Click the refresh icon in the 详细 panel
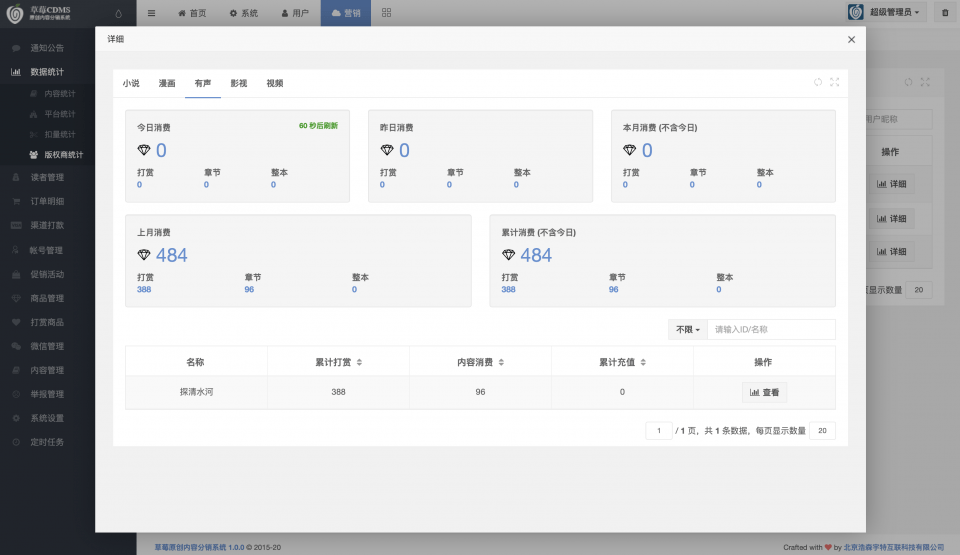 pyautogui.click(x=818, y=83)
